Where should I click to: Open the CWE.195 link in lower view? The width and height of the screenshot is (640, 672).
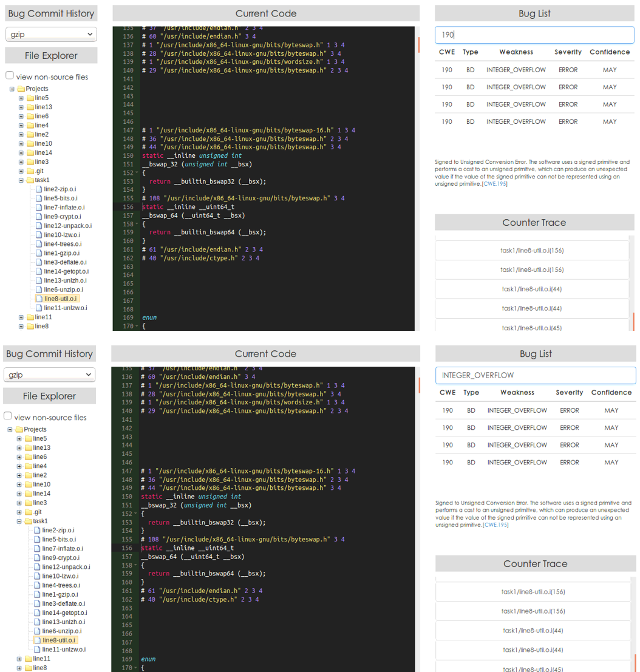(x=496, y=525)
